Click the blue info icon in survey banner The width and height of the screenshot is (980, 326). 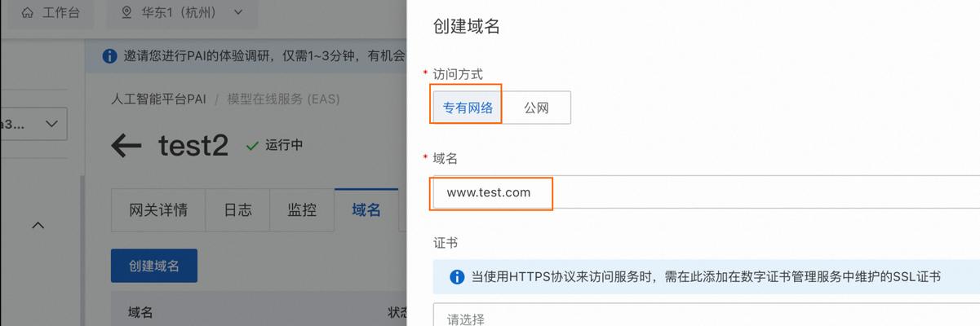pyautogui.click(x=109, y=55)
